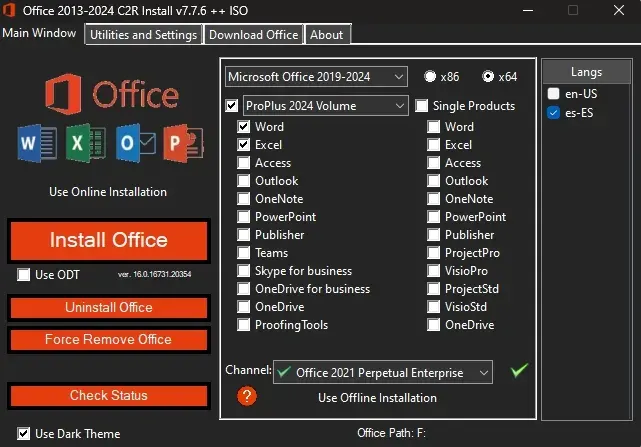Switch to the Main Window tab
This screenshot has height=447, width=641.
39,33
